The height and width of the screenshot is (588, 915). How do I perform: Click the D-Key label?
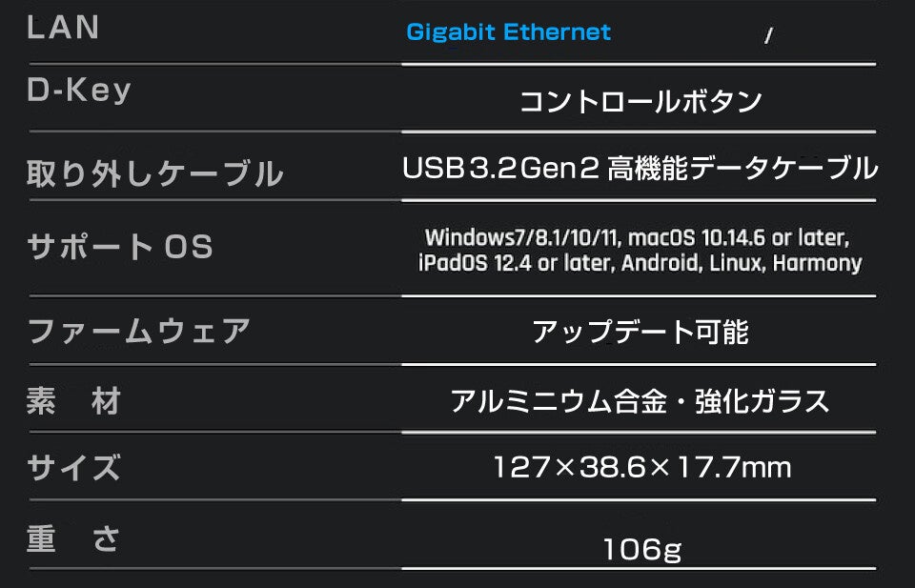coord(79,91)
